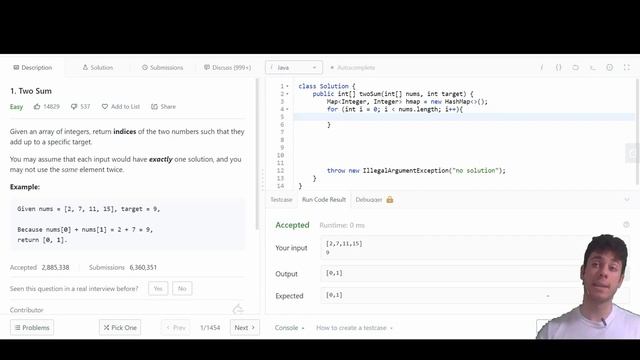
Task: Click Submissions count 6,360,351
Action: coord(143,267)
